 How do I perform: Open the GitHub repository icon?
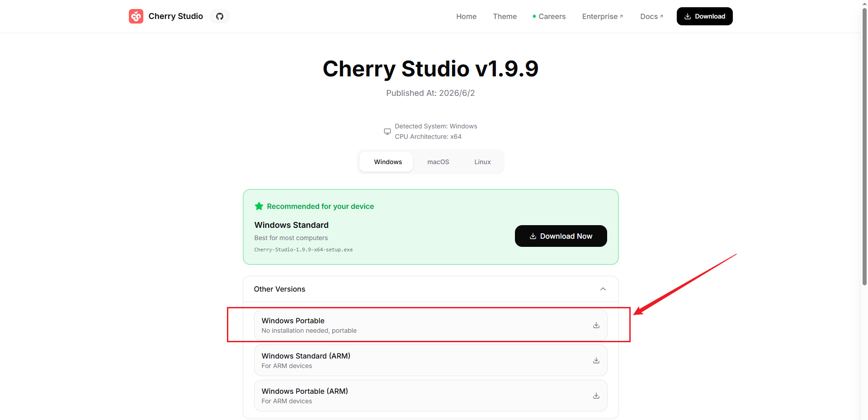(220, 16)
